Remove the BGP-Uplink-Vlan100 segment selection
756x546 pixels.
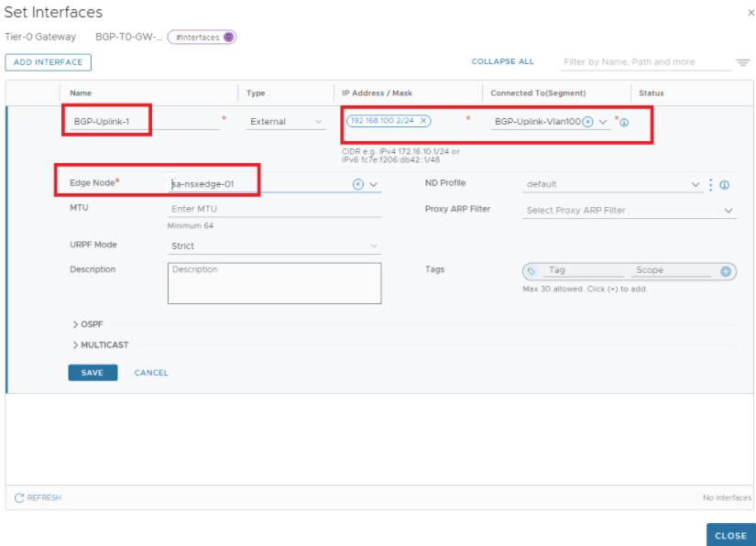coord(586,122)
